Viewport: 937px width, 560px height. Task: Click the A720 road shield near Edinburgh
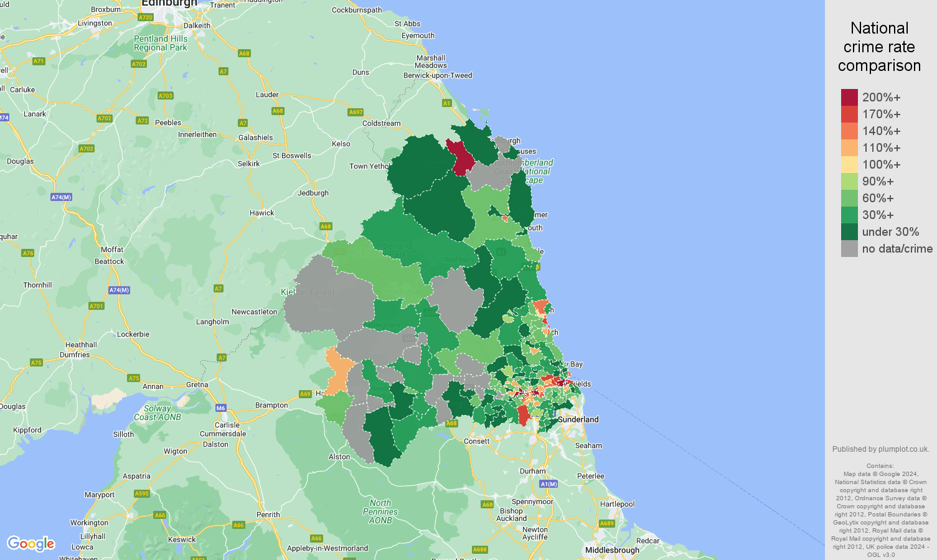(x=146, y=17)
